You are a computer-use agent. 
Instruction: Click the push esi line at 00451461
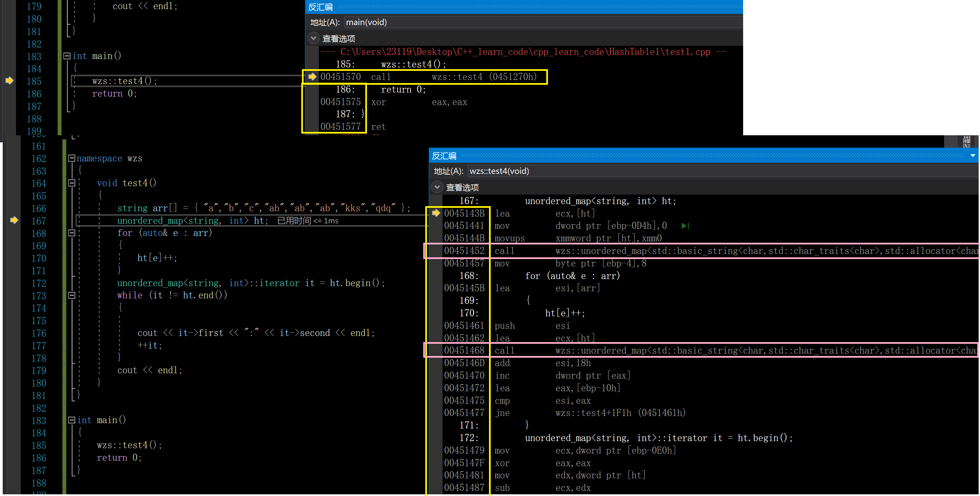point(507,326)
